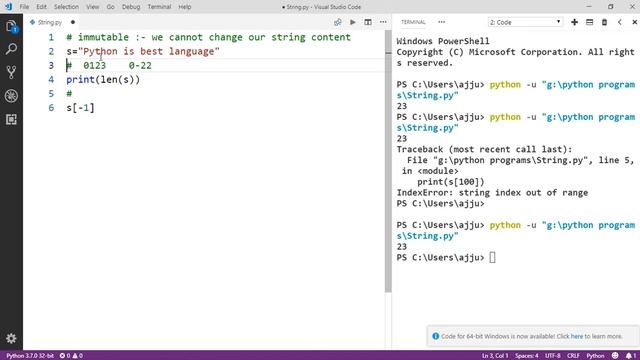Click the 'here' link in notification
Image resolution: width=640 pixels, height=360 pixels.
point(576,336)
